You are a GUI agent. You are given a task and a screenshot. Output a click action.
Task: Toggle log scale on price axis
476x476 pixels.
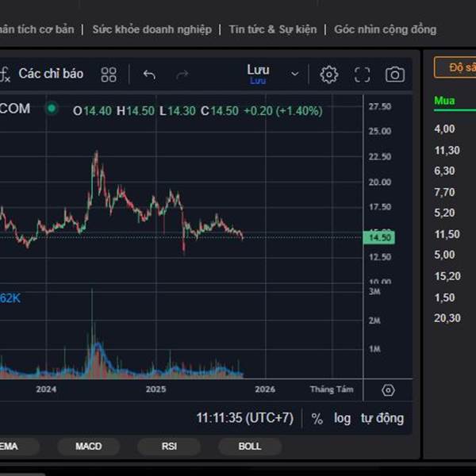point(342,419)
